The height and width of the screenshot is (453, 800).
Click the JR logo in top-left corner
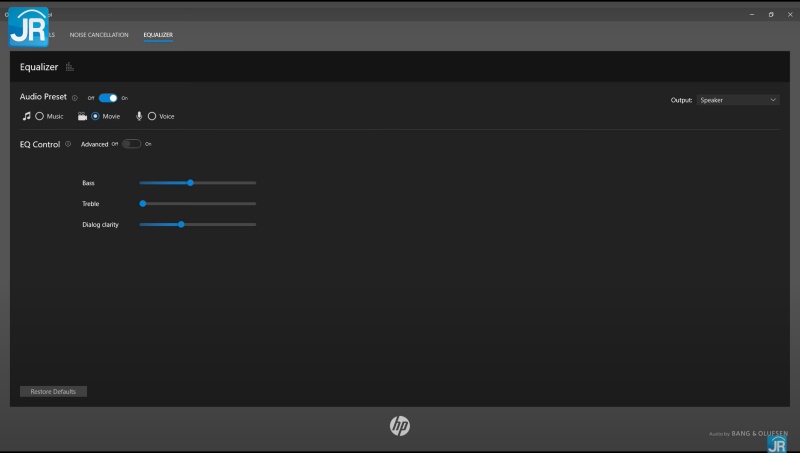click(x=28, y=25)
